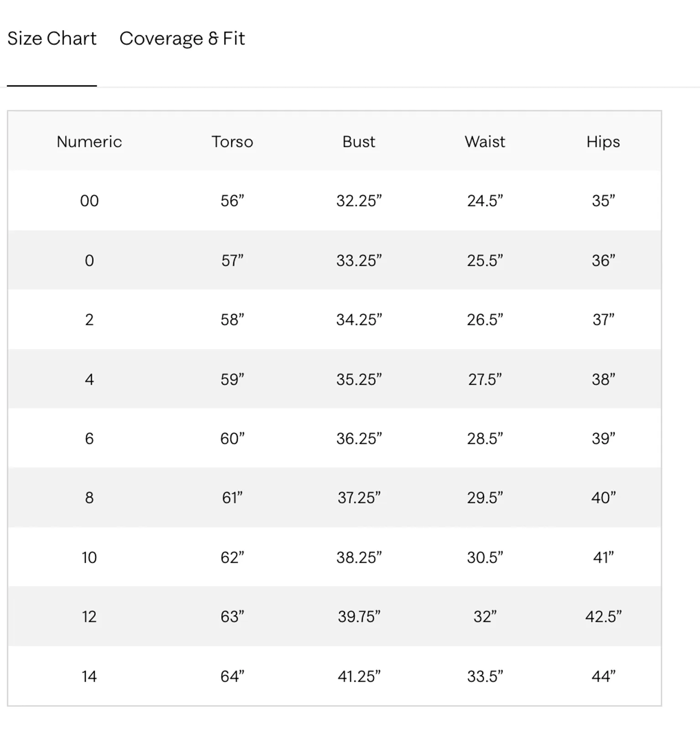Select the 58” torso measurement cell
This screenshot has height=730, width=700.
[x=232, y=320]
